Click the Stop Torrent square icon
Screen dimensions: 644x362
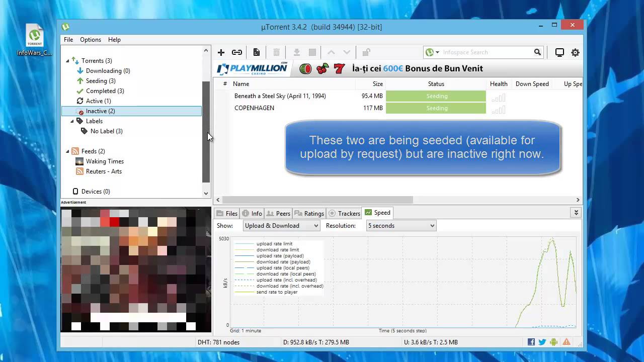pyautogui.click(x=312, y=52)
